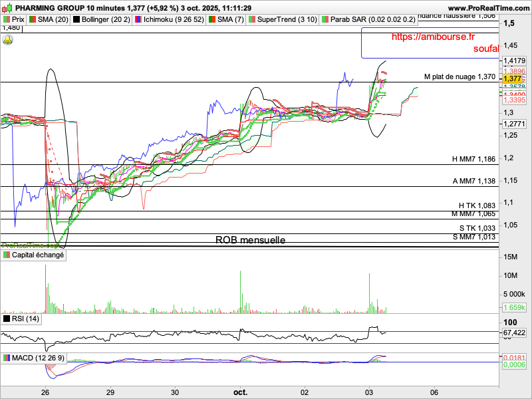532x399 pixels.
Task: Click the 'oct.' time axis label
Action: coord(240,392)
